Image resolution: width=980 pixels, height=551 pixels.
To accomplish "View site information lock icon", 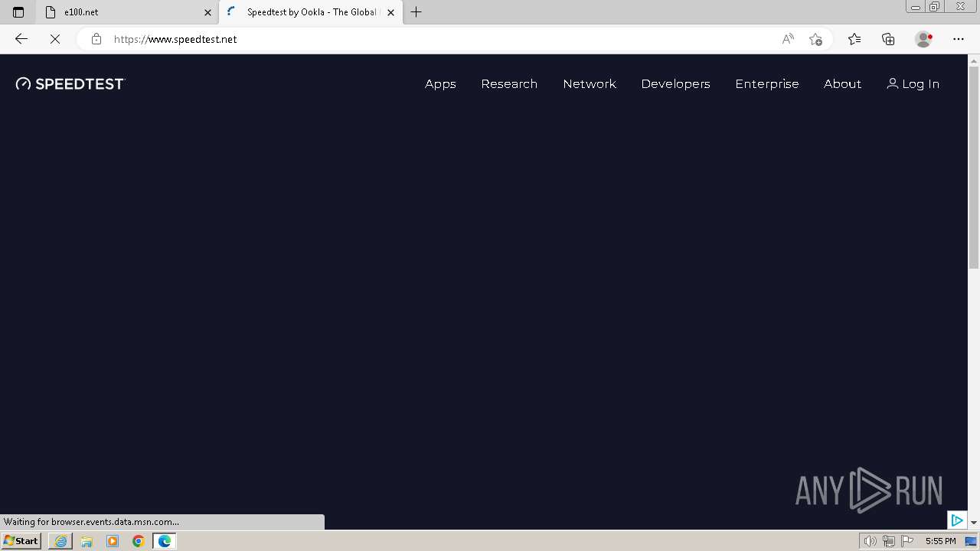I will (x=96, y=39).
